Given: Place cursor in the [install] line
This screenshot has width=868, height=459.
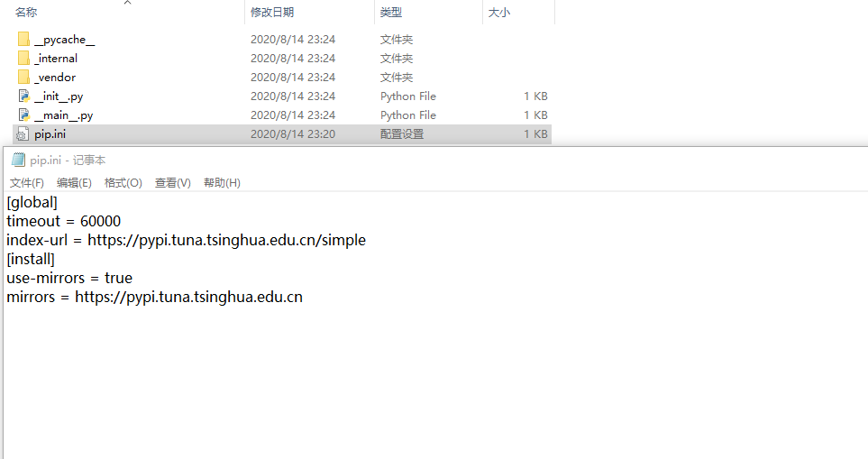Looking at the screenshot, I should click(x=31, y=259).
